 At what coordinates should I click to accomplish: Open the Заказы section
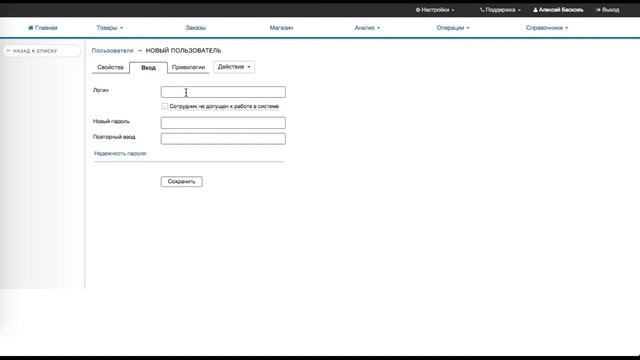(x=196, y=28)
